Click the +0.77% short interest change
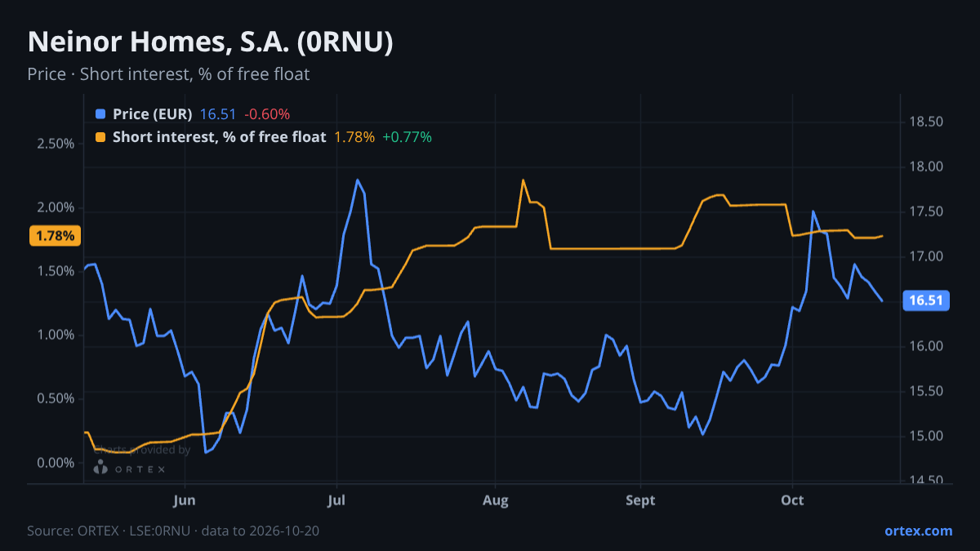Image resolution: width=980 pixels, height=551 pixels. coord(408,137)
